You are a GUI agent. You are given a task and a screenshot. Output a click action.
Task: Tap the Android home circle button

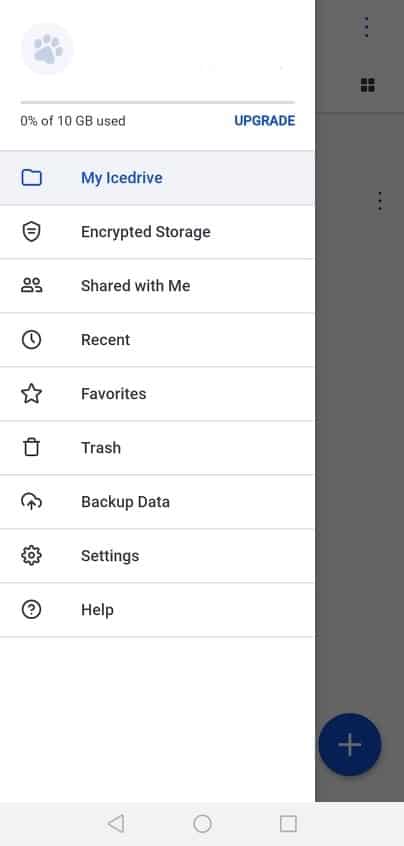202,823
